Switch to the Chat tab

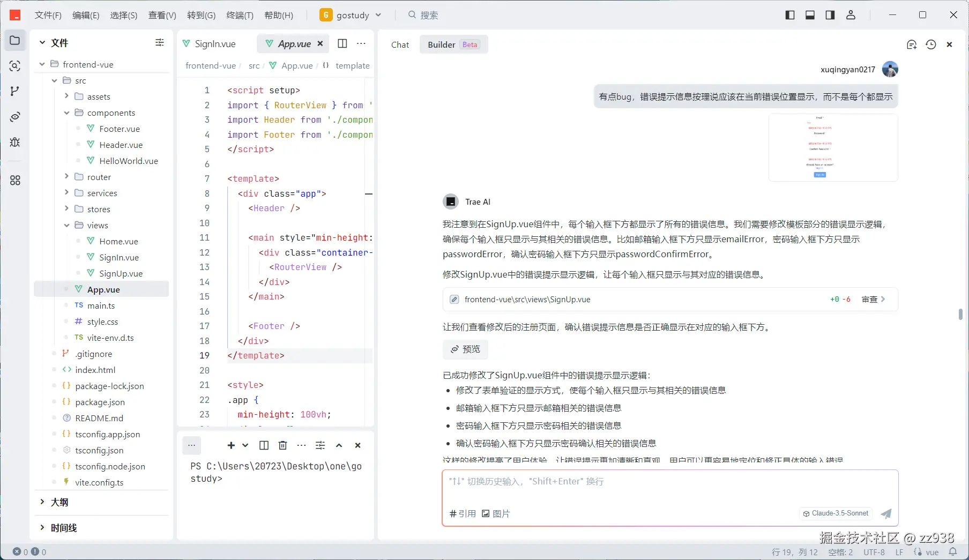point(400,44)
